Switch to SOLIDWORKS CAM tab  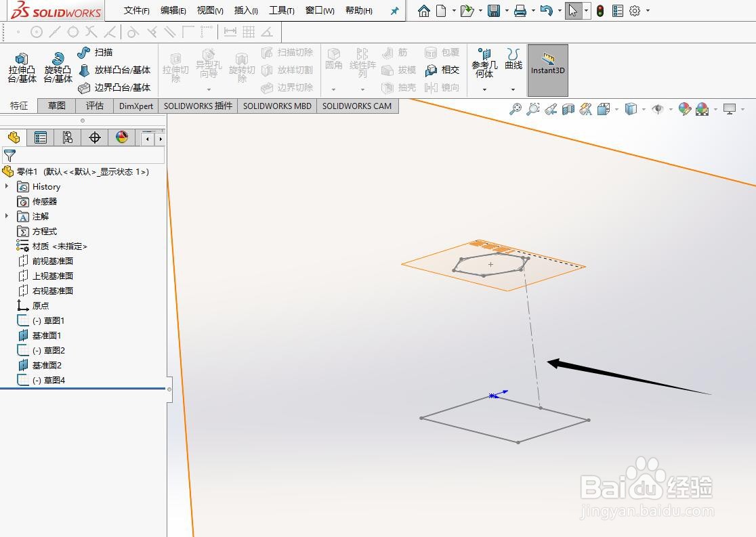click(x=357, y=106)
